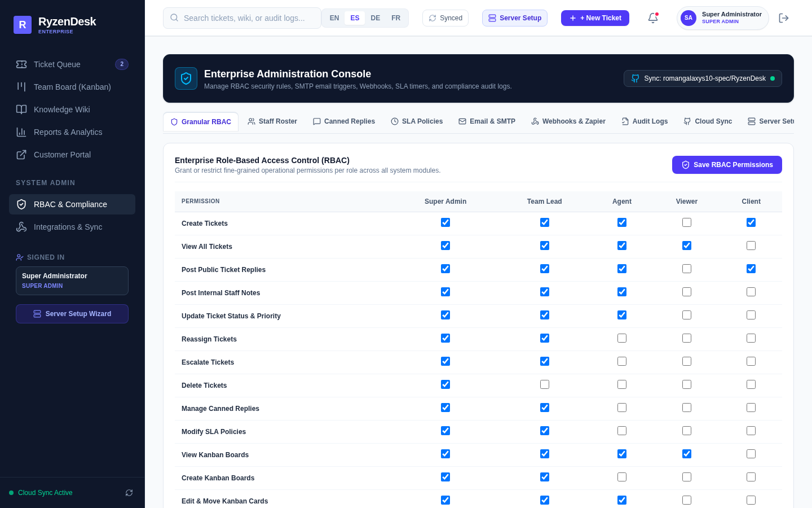Open Team Board (Kanban) in the sidebar

(x=72, y=87)
